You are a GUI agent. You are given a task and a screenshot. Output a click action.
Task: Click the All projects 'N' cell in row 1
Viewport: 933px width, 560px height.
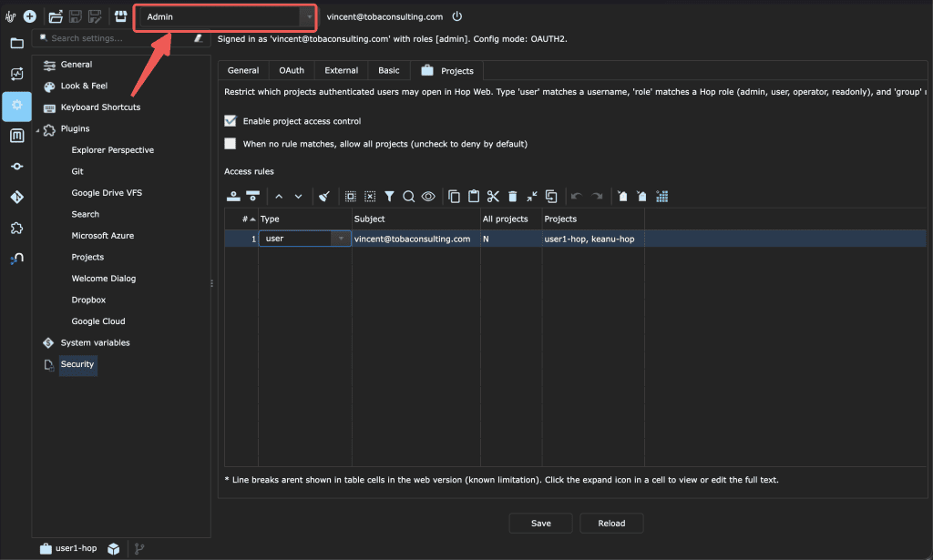[x=511, y=239]
